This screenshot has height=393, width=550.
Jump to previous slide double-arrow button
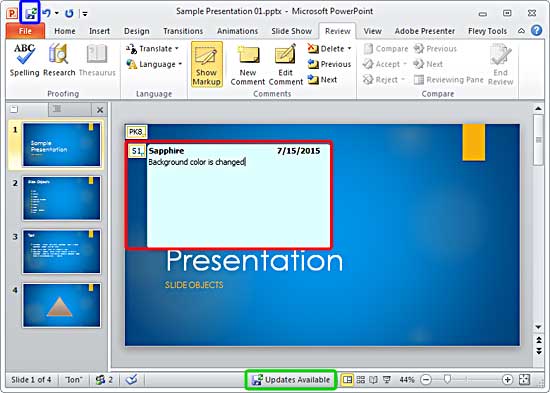[538, 340]
